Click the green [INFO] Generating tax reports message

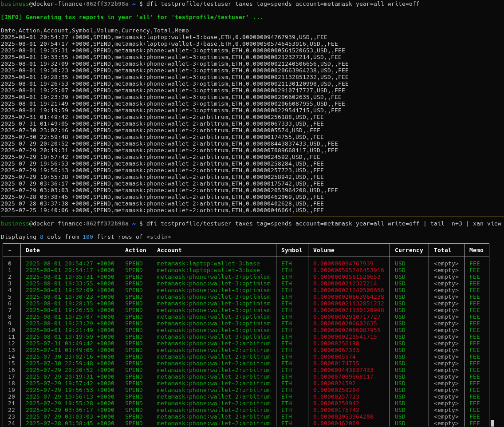132,17
